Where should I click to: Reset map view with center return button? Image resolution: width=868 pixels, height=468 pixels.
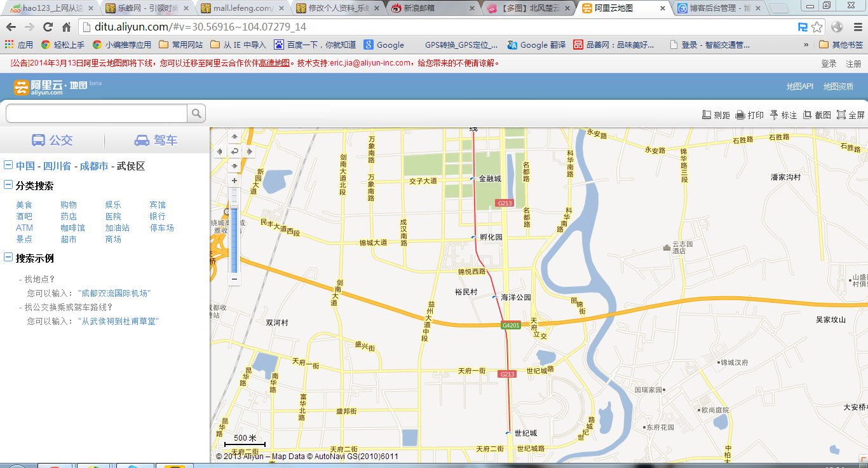[x=234, y=151]
